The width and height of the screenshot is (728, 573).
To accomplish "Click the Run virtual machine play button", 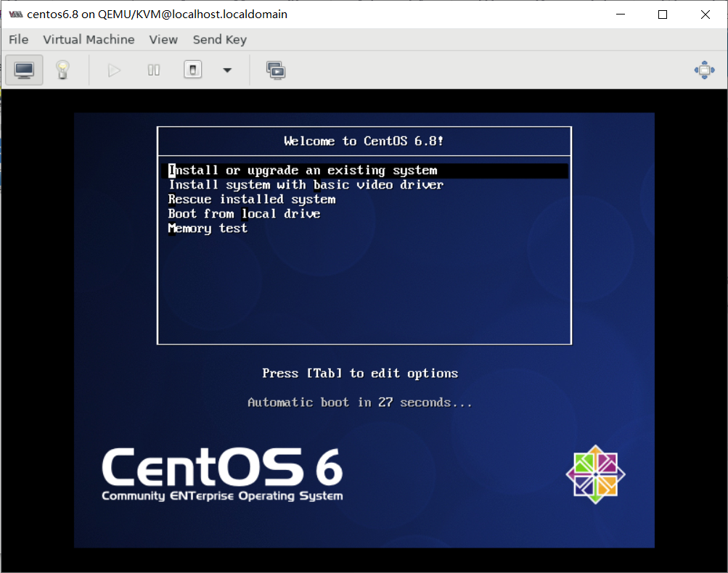I will [x=114, y=70].
